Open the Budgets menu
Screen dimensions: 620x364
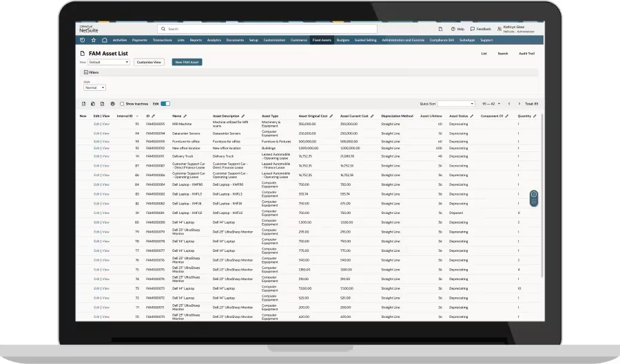coord(343,41)
